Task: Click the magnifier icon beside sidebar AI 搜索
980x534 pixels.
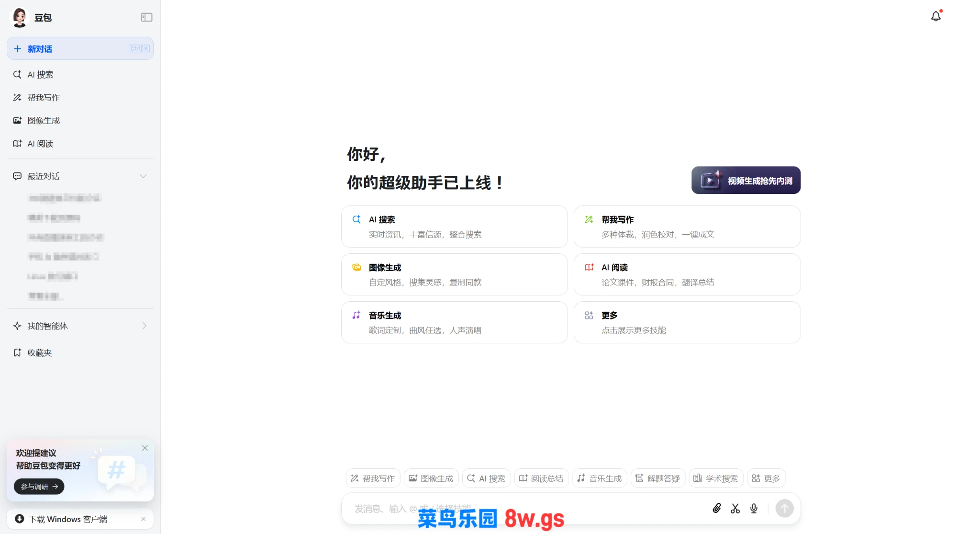Action: [x=17, y=75]
